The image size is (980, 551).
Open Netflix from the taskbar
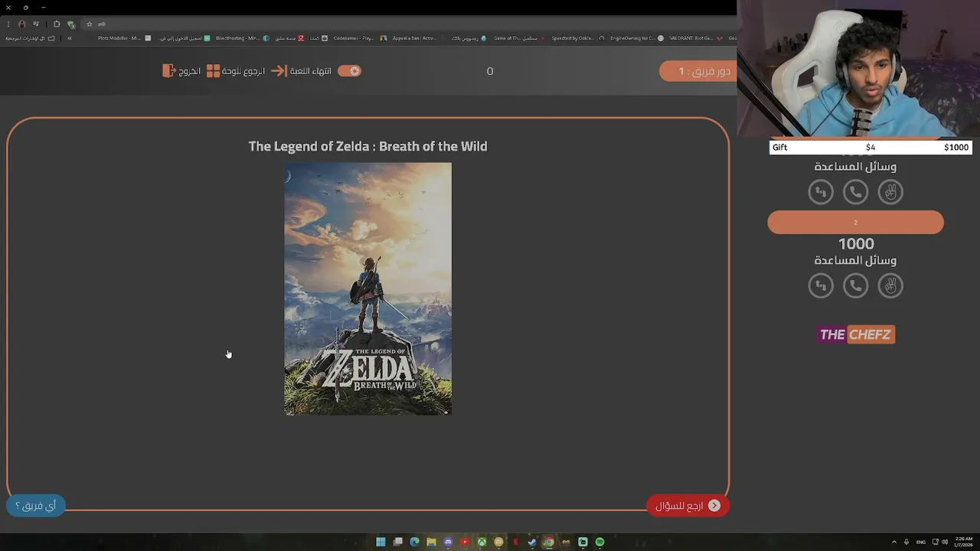515,542
